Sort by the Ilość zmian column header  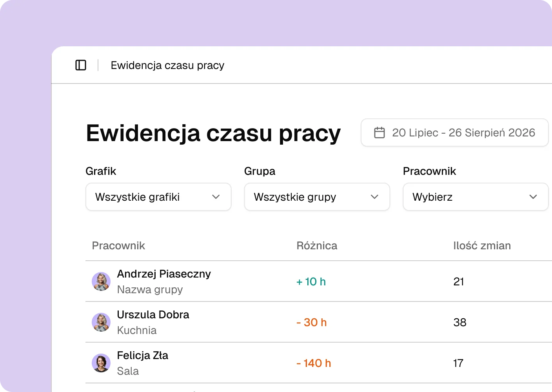pyautogui.click(x=482, y=246)
